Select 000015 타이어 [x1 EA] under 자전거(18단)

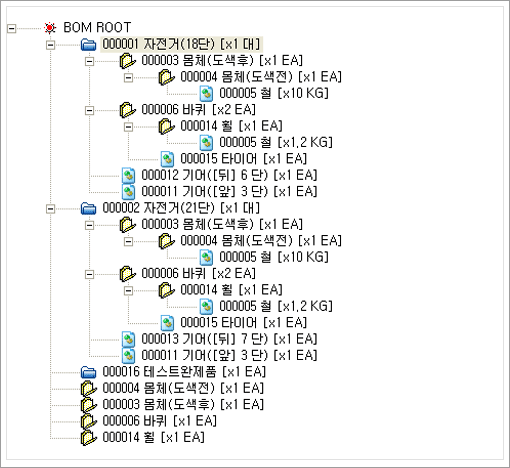click(x=244, y=159)
